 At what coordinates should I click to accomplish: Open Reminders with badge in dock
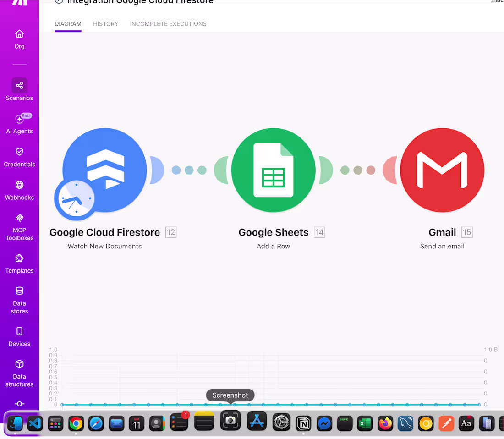click(179, 422)
